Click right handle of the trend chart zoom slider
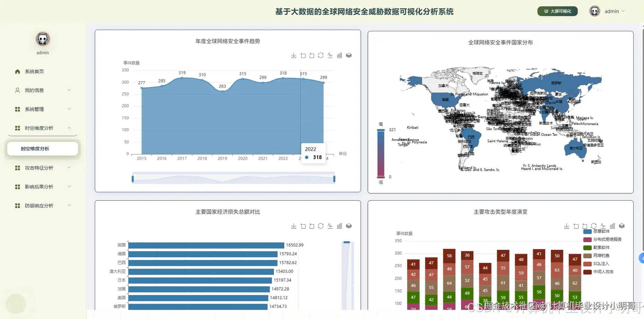This screenshot has height=319, width=644. [334, 179]
